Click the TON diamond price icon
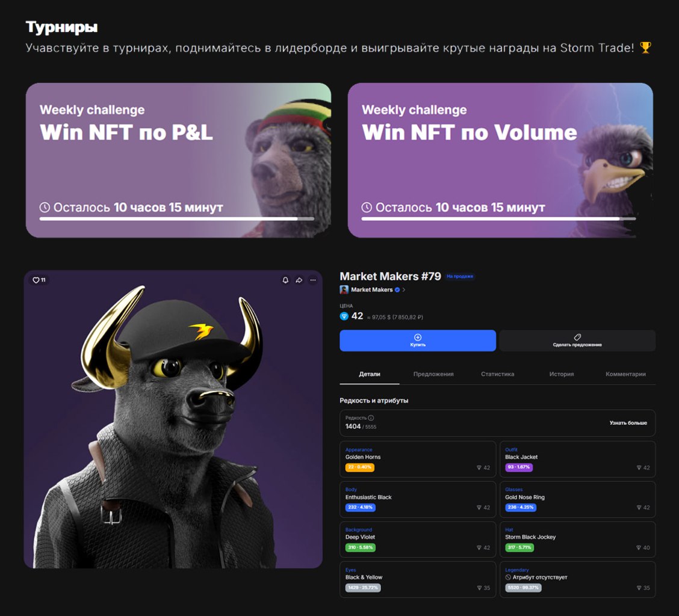Screen dimensions: 679x616 coord(344,316)
